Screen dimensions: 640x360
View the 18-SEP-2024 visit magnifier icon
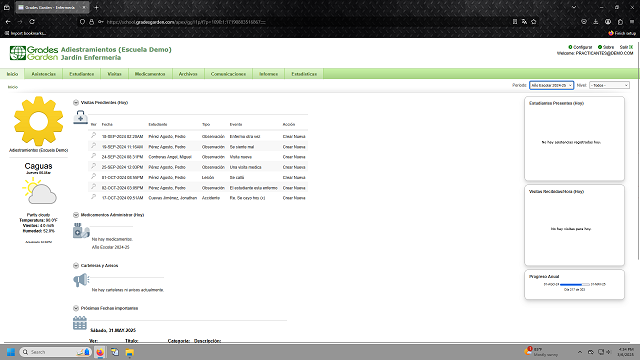point(93,136)
